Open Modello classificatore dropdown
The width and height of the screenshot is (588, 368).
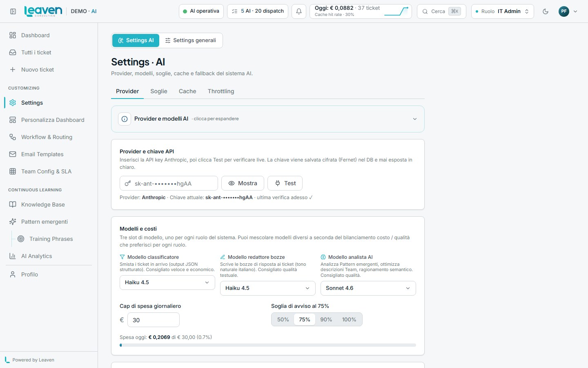(167, 283)
